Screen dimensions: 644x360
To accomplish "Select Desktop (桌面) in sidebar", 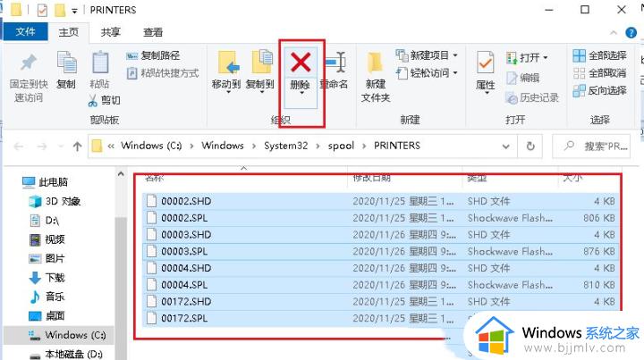I will 47,316.
